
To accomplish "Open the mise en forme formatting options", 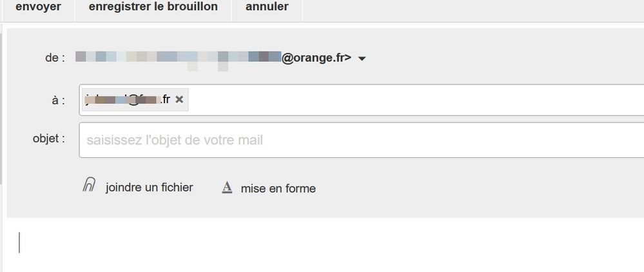I will coord(278,189).
